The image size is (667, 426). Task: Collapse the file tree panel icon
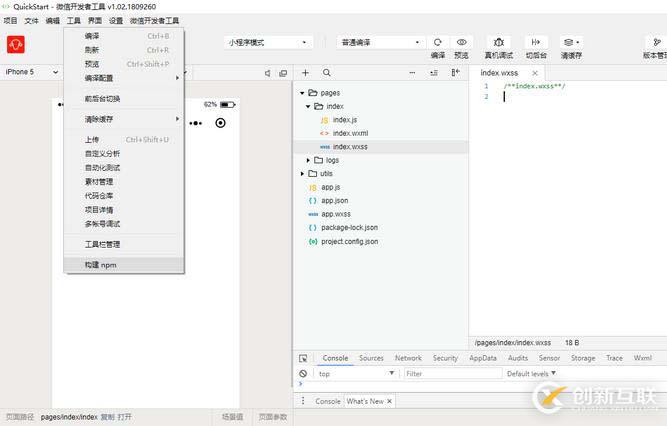(x=456, y=73)
